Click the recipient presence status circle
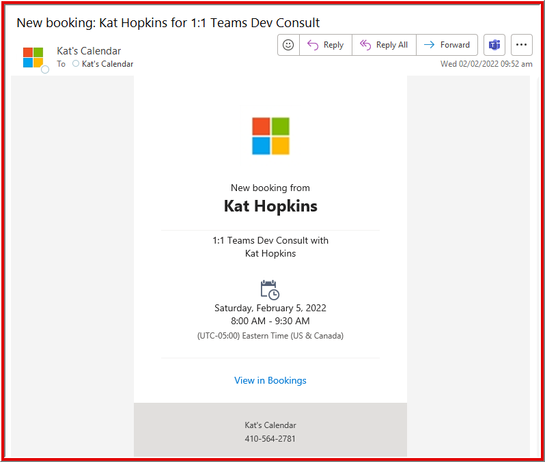 click(x=75, y=64)
